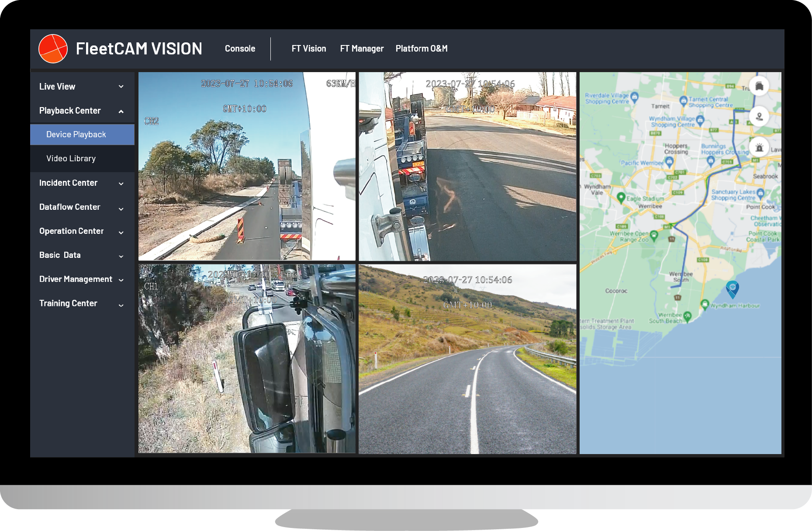Click the Wyndham Vale map label
The image size is (812, 531).
[597, 189]
